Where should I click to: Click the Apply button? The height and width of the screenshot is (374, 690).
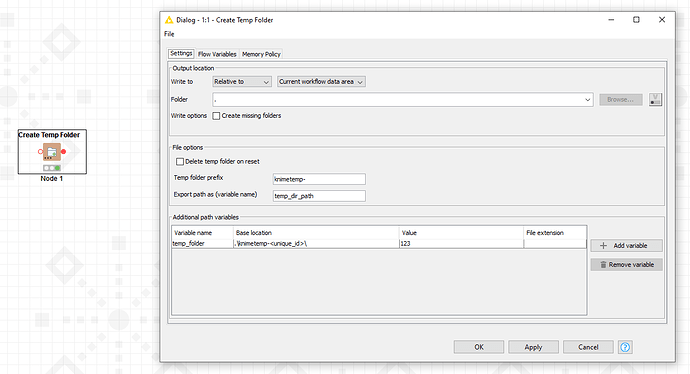click(533, 347)
